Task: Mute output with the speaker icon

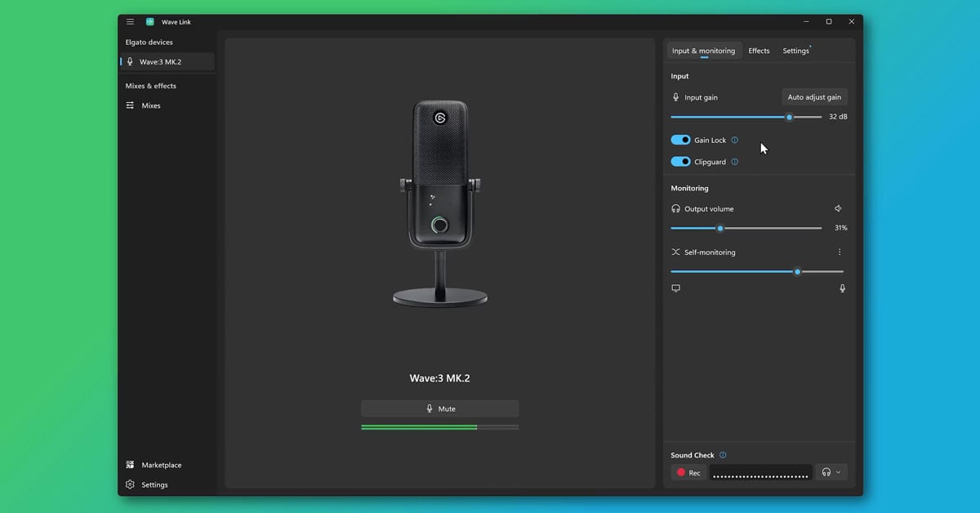Action: click(x=838, y=209)
